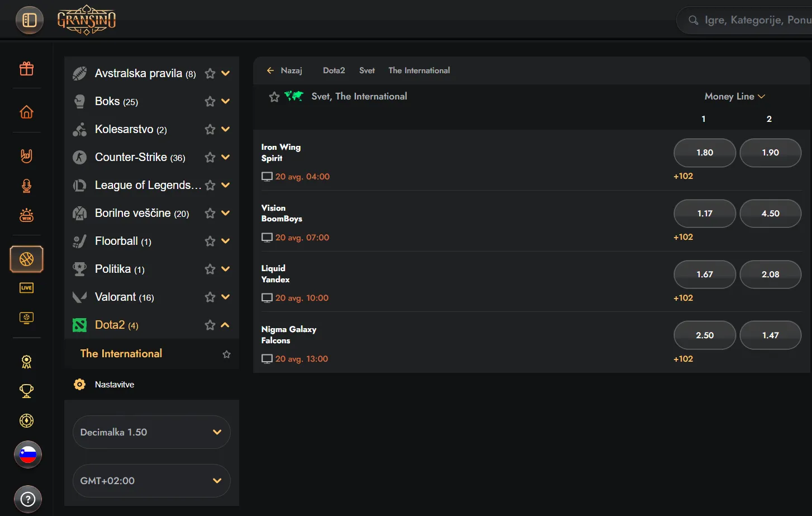Click the Boks boxing glove icon

80,101
